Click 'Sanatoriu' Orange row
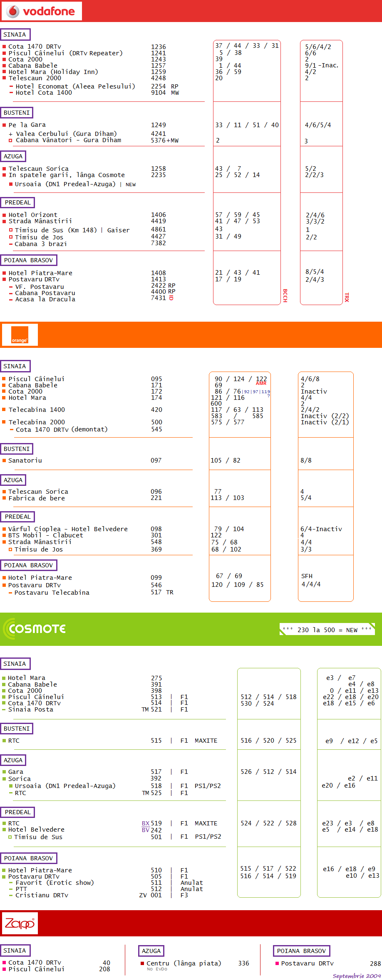Screen dimensions: 382x980 pyautogui.click(x=25, y=460)
